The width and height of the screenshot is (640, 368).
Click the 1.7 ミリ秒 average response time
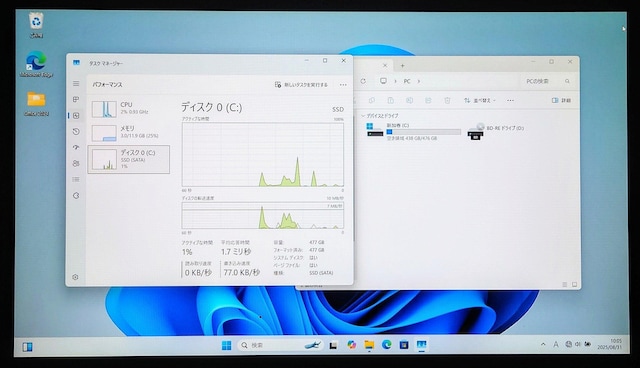(x=236, y=252)
